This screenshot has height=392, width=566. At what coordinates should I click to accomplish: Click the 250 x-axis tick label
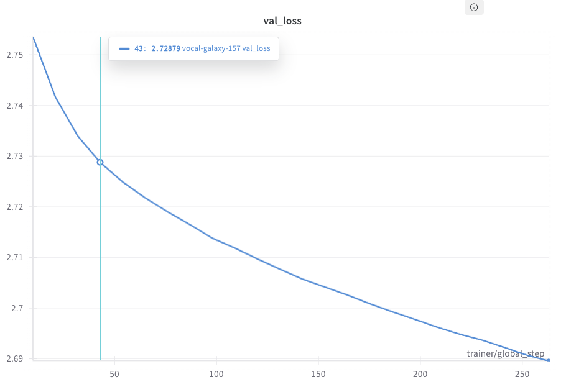point(522,375)
